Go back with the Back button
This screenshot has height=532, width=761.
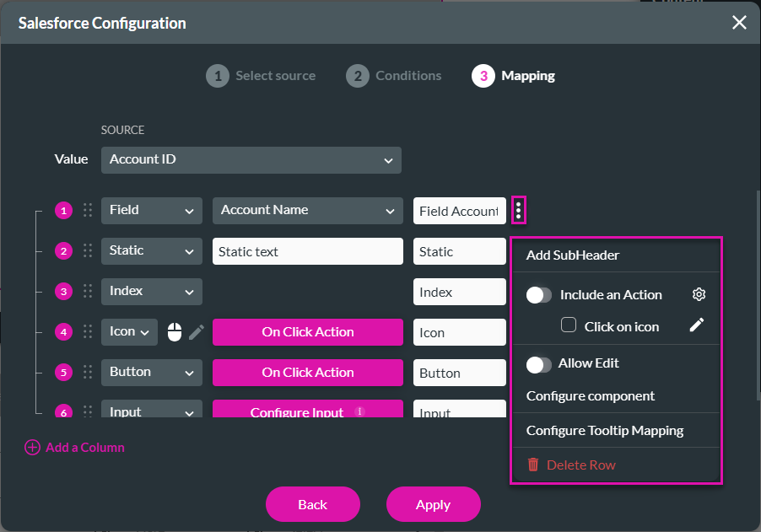[312, 504]
